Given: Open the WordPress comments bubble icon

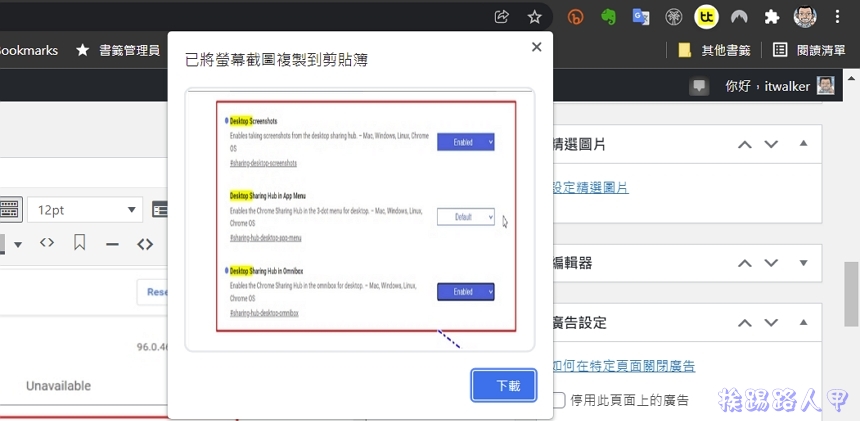Looking at the screenshot, I should pyautogui.click(x=699, y=87).
